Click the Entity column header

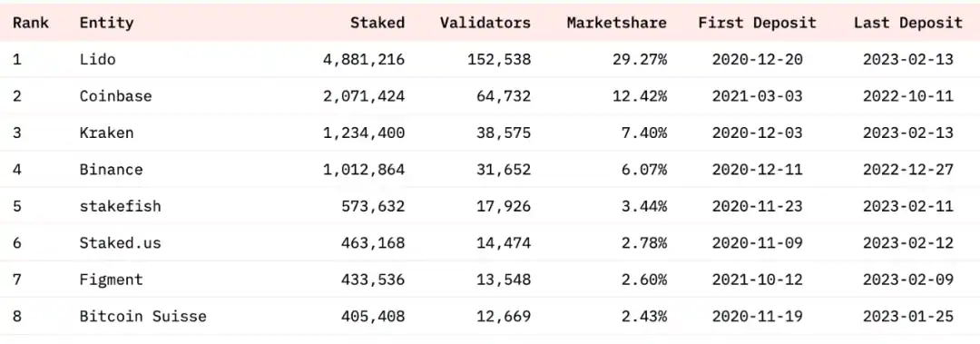click(x=106, y=23)
